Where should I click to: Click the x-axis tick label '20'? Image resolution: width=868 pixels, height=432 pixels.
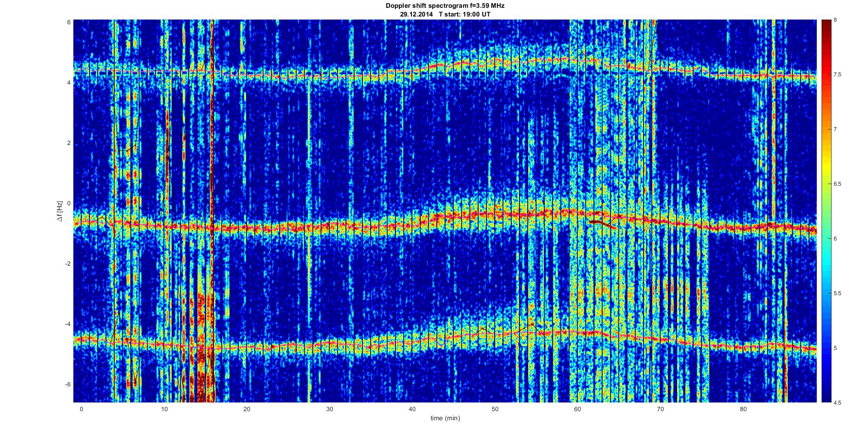[247, 409]
